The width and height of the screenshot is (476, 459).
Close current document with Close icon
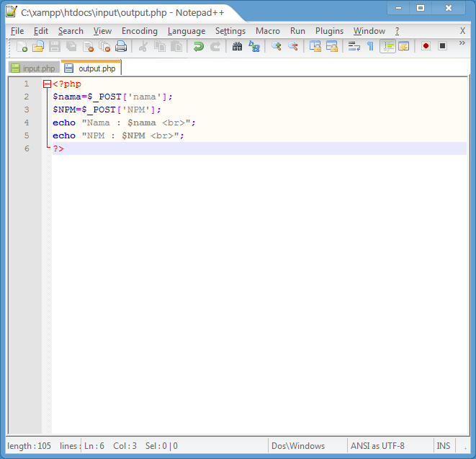(88, 47)
